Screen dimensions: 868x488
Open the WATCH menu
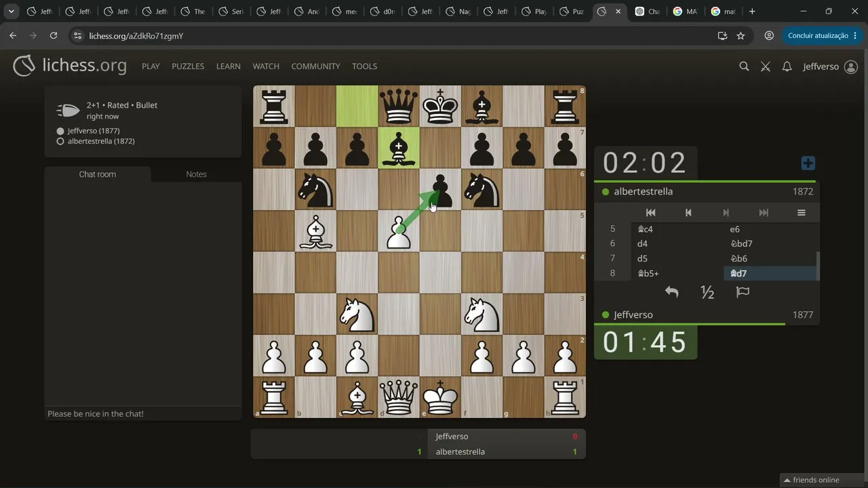click(266, 66)
